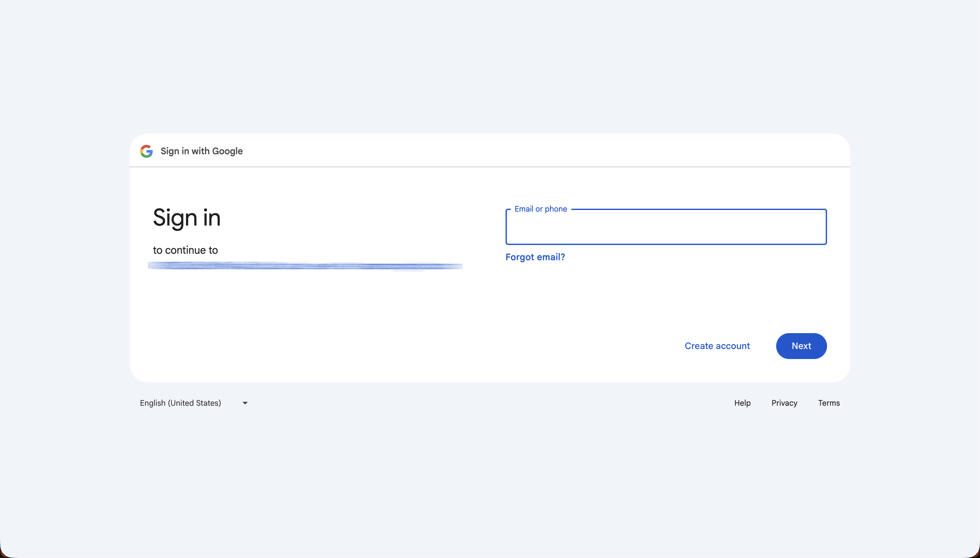Screen dimensions: 980x558
Task: Click the rounded Next button's blue background
Action: pos(801,346)
